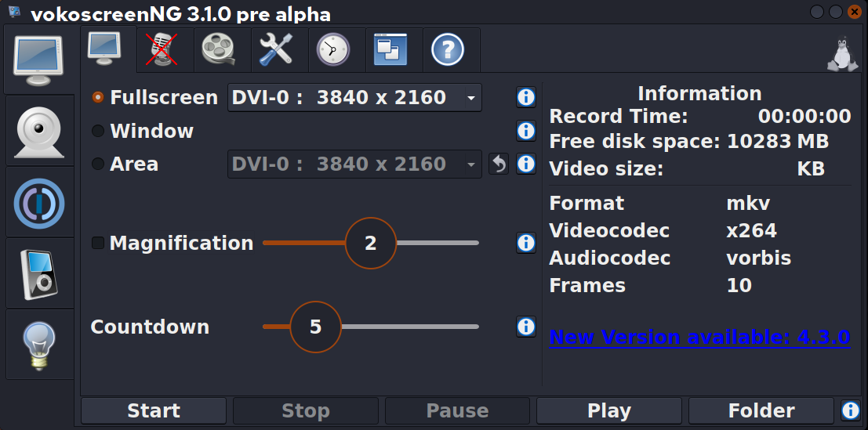This screenshot has width=868, height=430.
Task: Open the lightbulb tips sidebar section
Action: coord(39,345)
